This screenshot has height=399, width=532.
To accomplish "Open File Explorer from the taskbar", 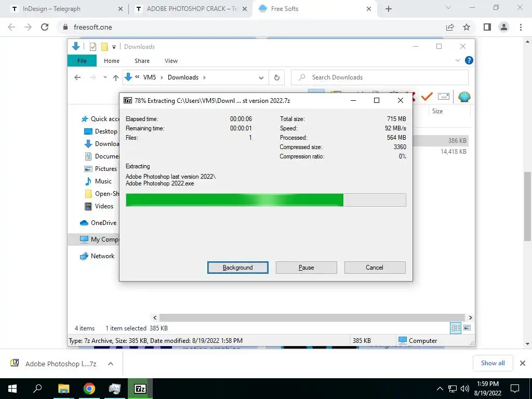I will (x=63, y=389).
